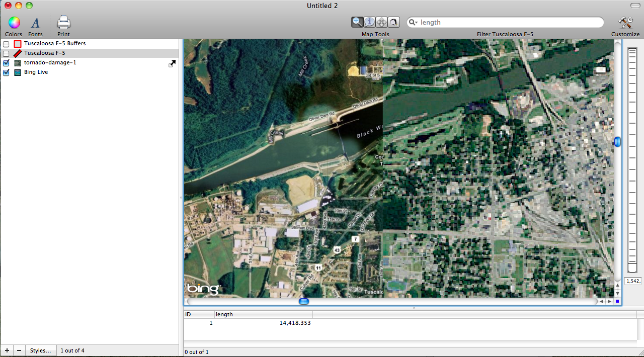Select the Zoom map tool

coord(357,22)
